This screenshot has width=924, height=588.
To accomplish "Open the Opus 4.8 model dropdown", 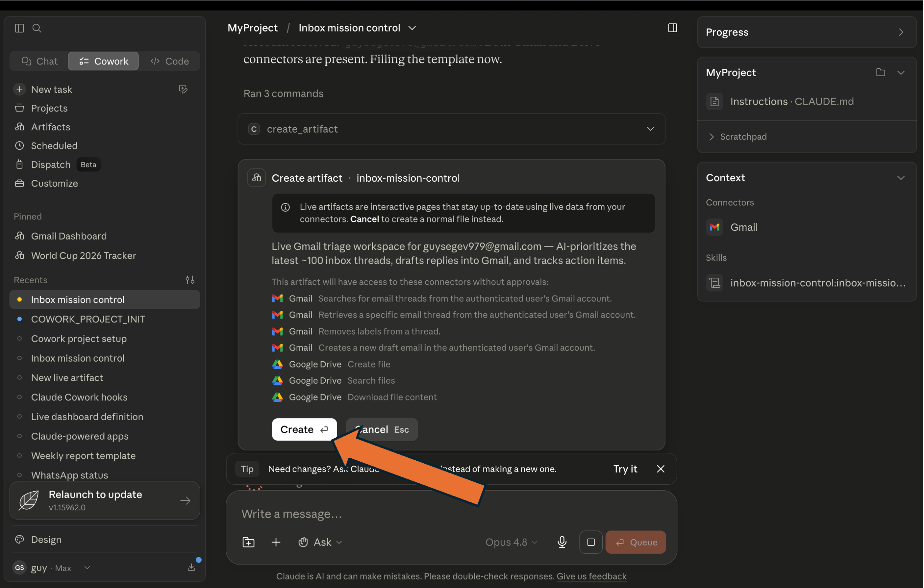I will [512, 542].
